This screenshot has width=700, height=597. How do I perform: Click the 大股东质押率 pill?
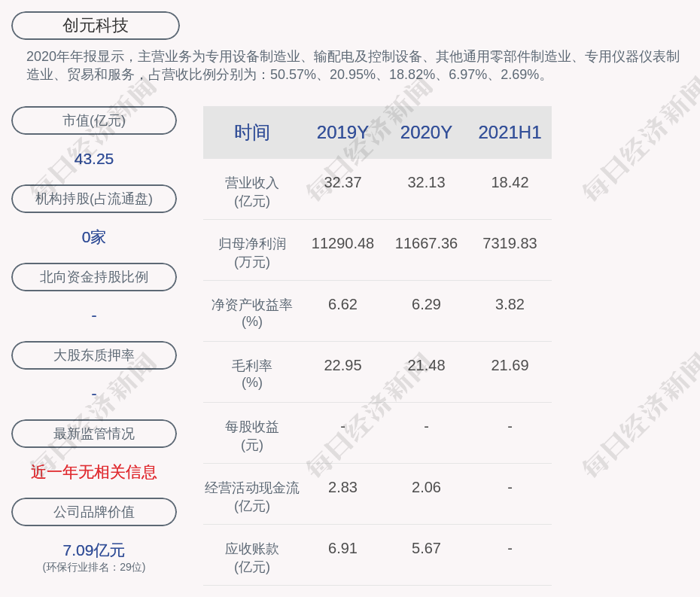(x=94, y=355)
